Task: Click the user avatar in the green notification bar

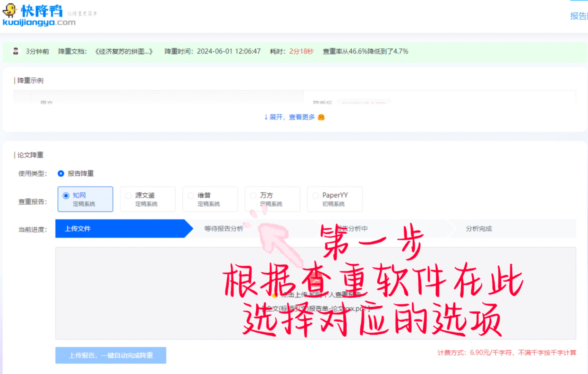Action: click(15, 51)
